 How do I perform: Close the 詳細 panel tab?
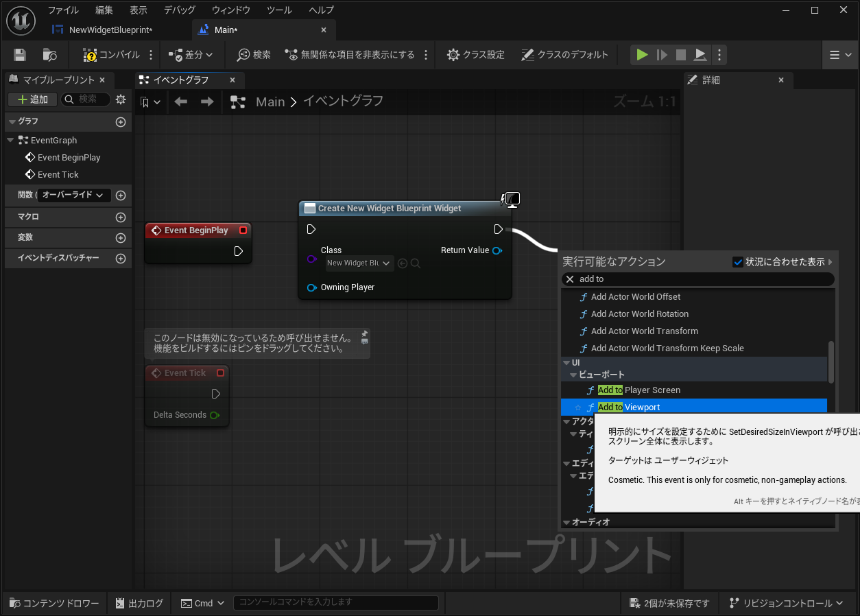coord(780,80)
